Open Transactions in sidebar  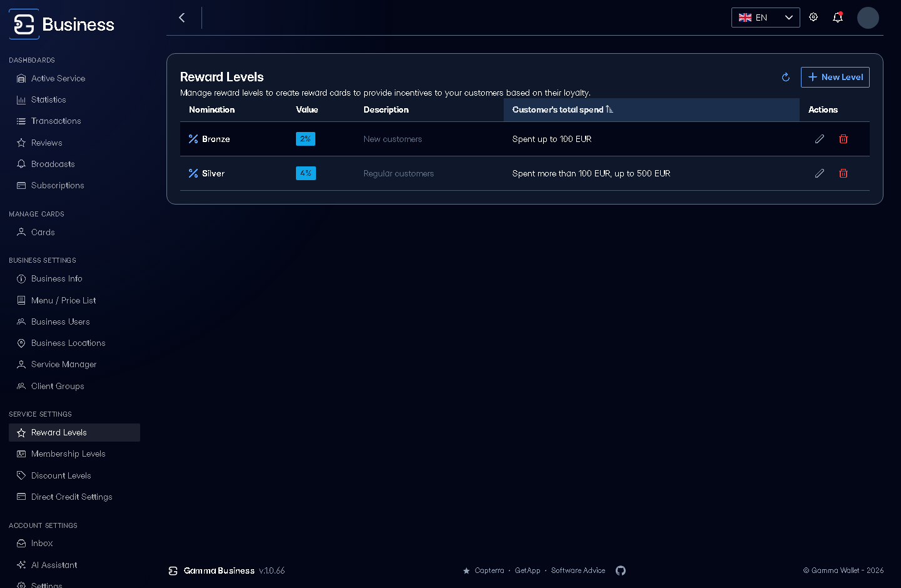pos(74,121)
